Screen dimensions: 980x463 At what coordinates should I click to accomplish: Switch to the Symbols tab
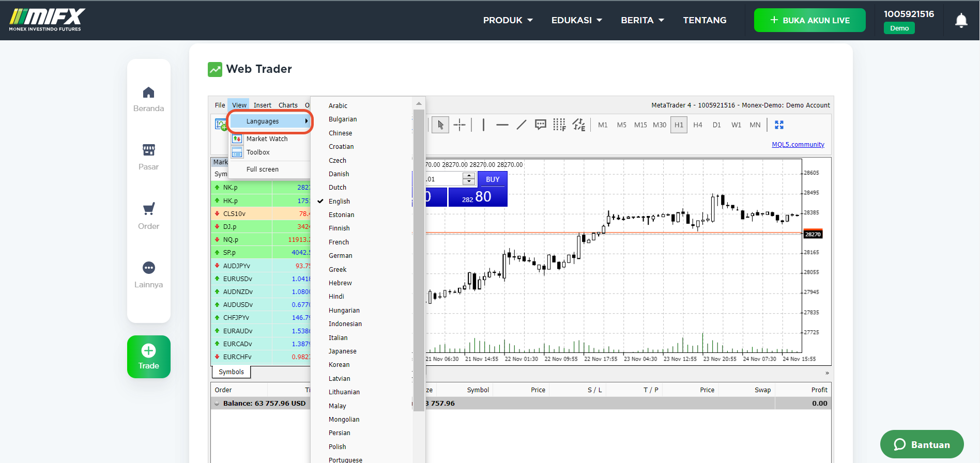click(x=231, y=372)
